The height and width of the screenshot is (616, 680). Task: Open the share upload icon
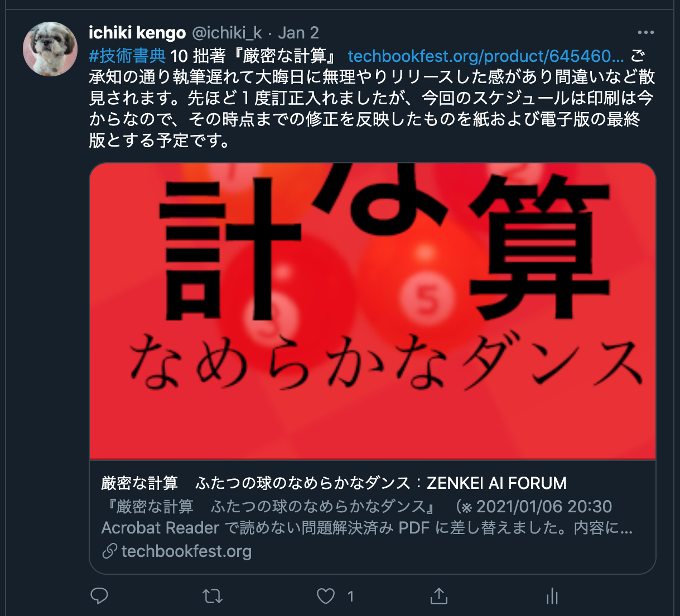pos(439,596)
